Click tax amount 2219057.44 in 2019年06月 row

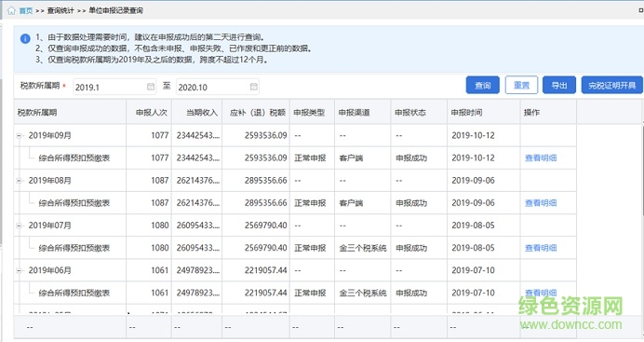tap(266, 270)
